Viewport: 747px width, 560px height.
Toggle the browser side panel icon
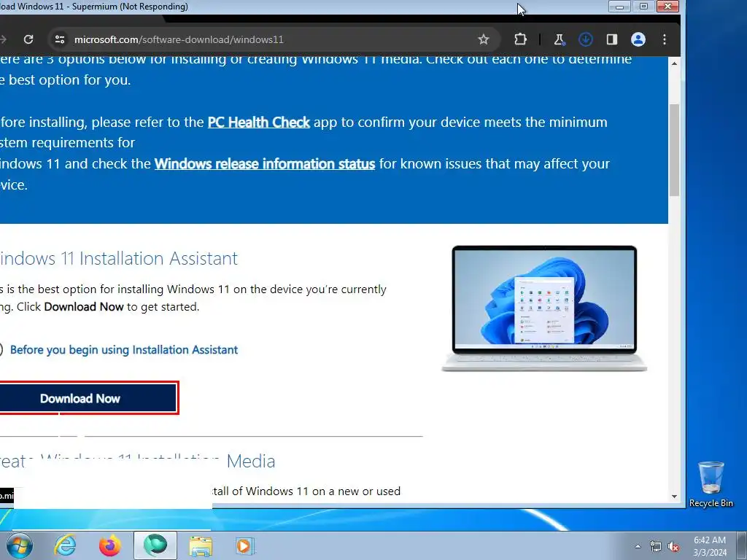(612, 39)
